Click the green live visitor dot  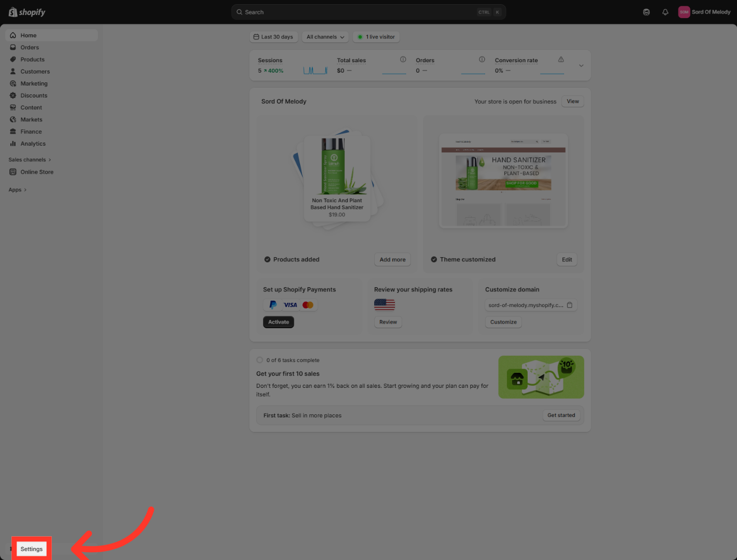[360, 37]
